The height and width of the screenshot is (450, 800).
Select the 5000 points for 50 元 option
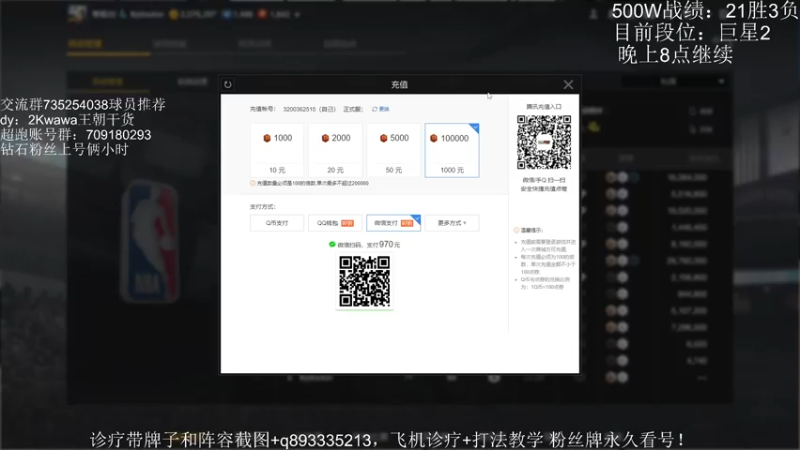[x=393, y=150]
